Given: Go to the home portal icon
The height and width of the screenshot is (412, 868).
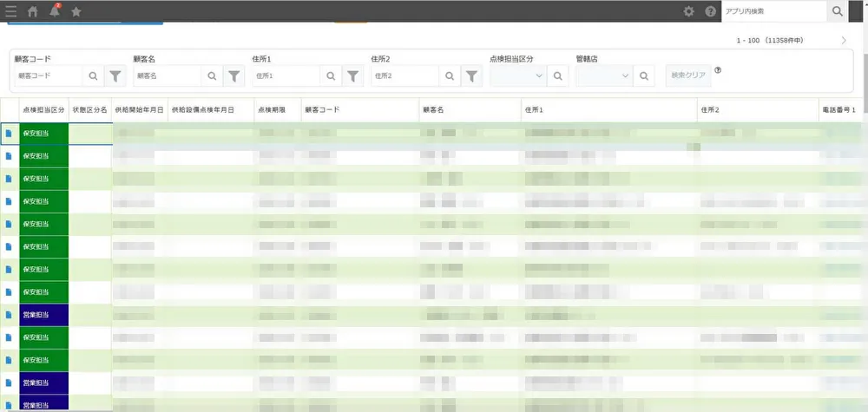Looking at the screenshot, I should click(33, 11).
